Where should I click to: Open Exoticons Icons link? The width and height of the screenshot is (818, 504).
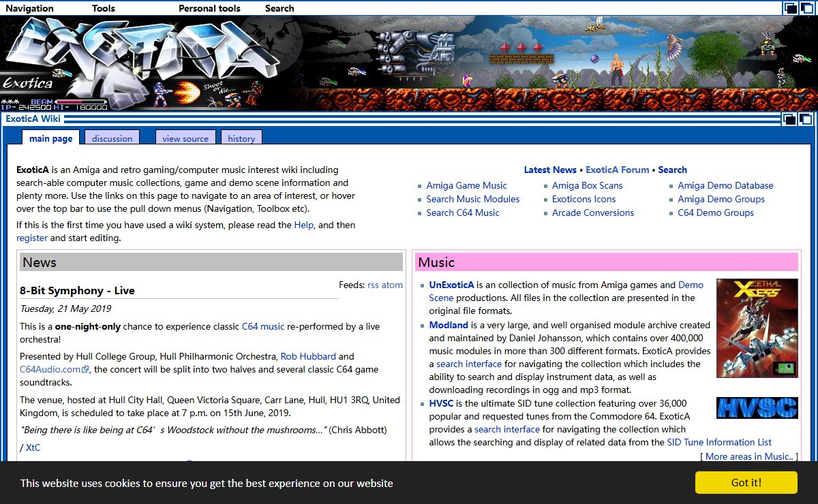point(584,199)
